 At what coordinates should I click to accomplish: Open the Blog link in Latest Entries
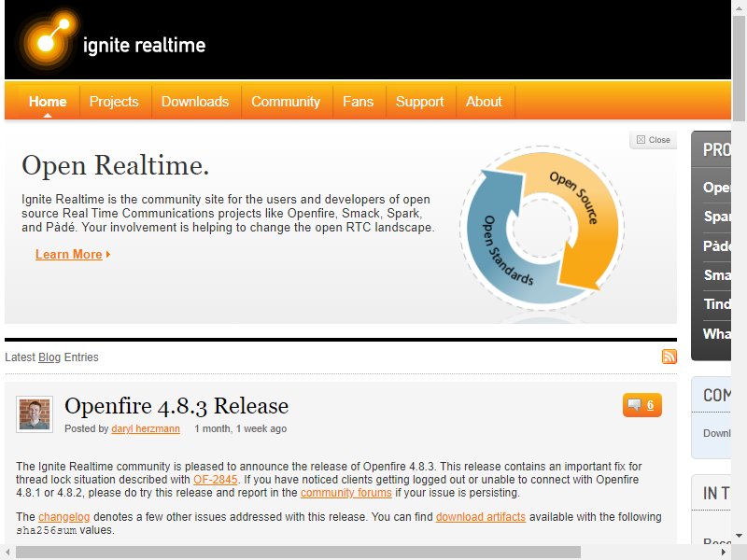49,357
